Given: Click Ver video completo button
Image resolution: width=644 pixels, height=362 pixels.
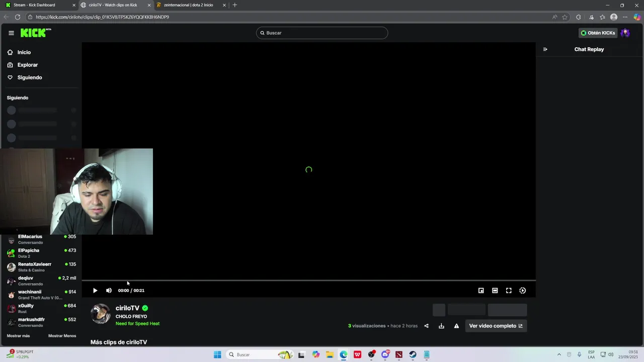Looking at the screenshot, I should (x=496, y=326).
